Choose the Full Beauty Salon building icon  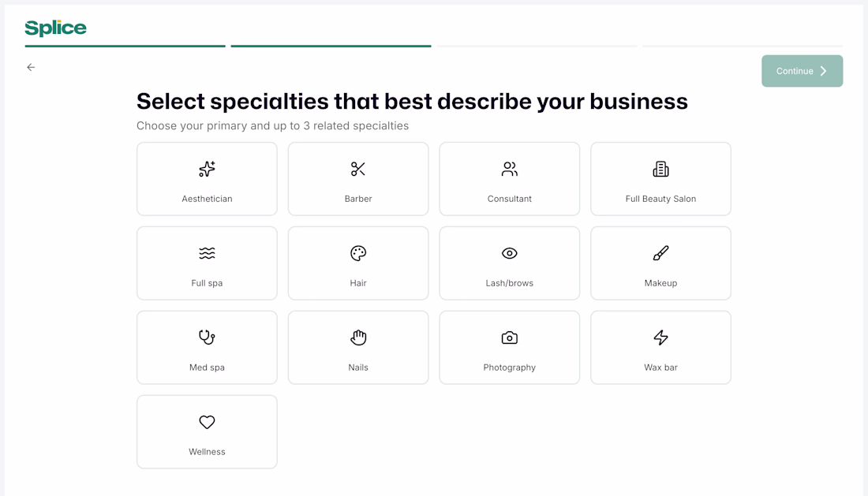click(x=660, y=169)
